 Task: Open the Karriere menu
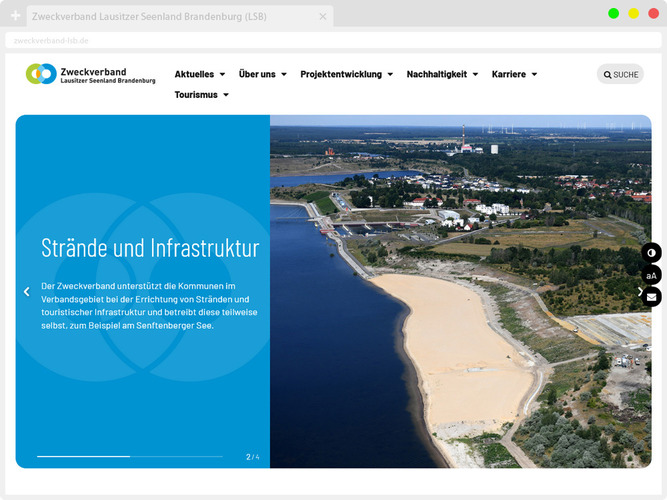(x=514, y=74)
